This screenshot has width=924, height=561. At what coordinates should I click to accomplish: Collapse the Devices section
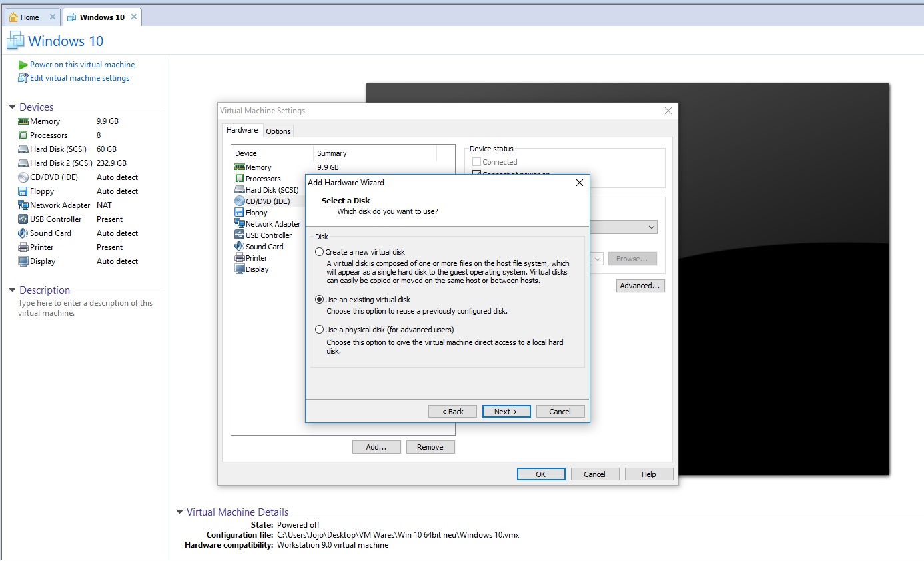point(12,107)
